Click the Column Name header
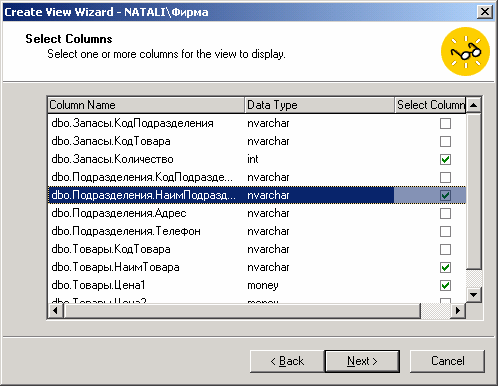The width and height of the screenshot is (498, 386). tap(146, 105)
